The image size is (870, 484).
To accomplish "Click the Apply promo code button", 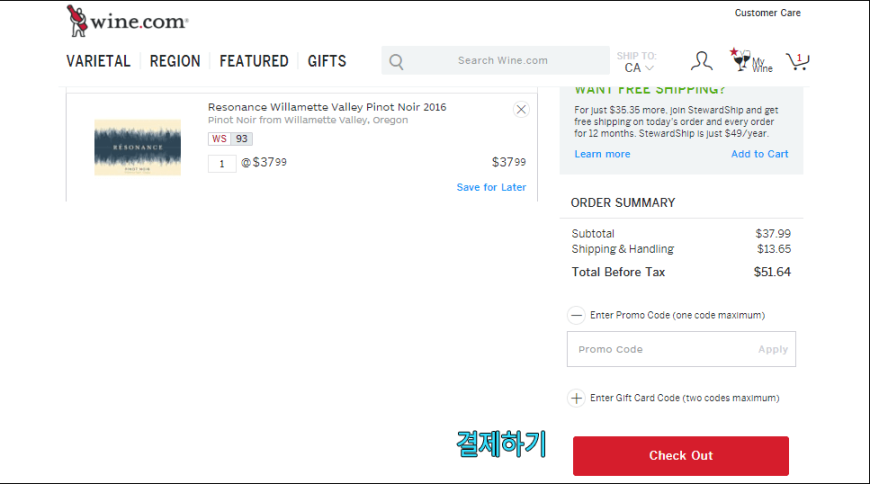I will [773, 349].
